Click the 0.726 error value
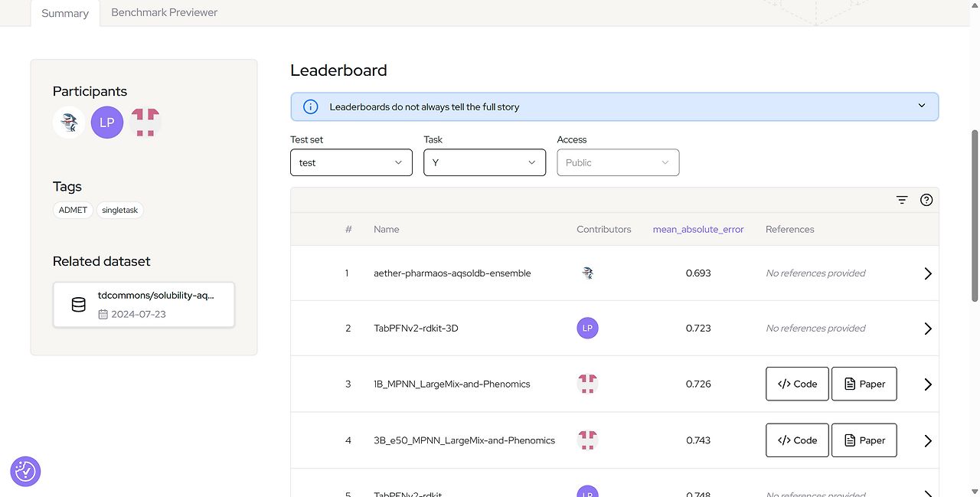This screenshot has width=980, height=497. tap(698, 384)
